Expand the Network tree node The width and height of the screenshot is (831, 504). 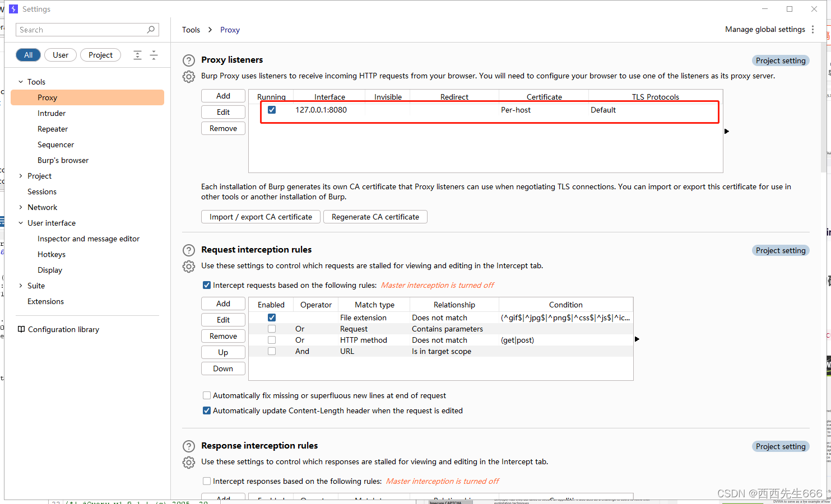[21, 207]
